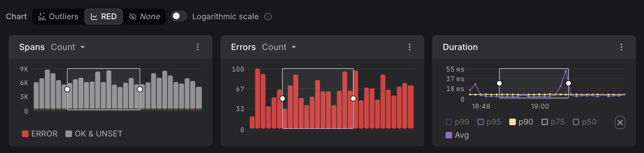Check the p95 legend checkbox
644x153 pixels.
pos(481,122)
